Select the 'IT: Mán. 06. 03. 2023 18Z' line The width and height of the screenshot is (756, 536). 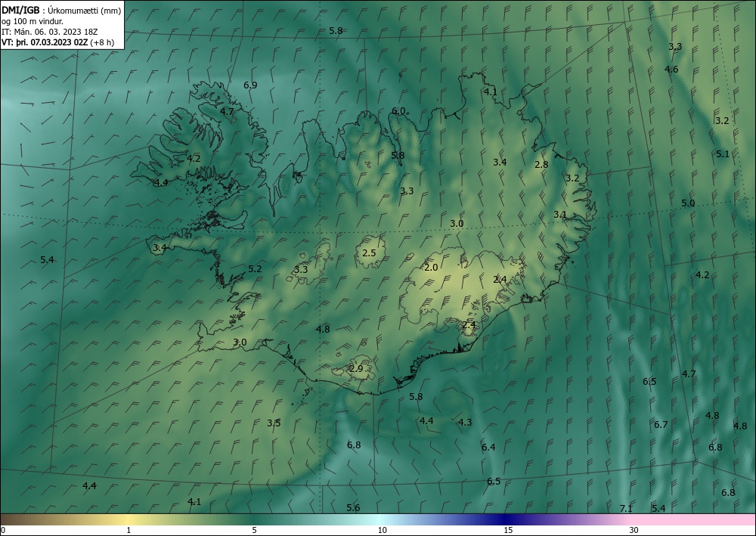pyautogui.click(x=50, y=31)
